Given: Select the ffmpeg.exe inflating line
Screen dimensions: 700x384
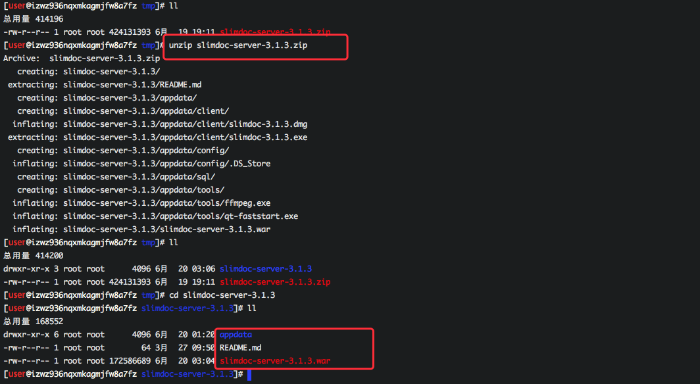Looking at the screenshot, I should coord(142,203).
